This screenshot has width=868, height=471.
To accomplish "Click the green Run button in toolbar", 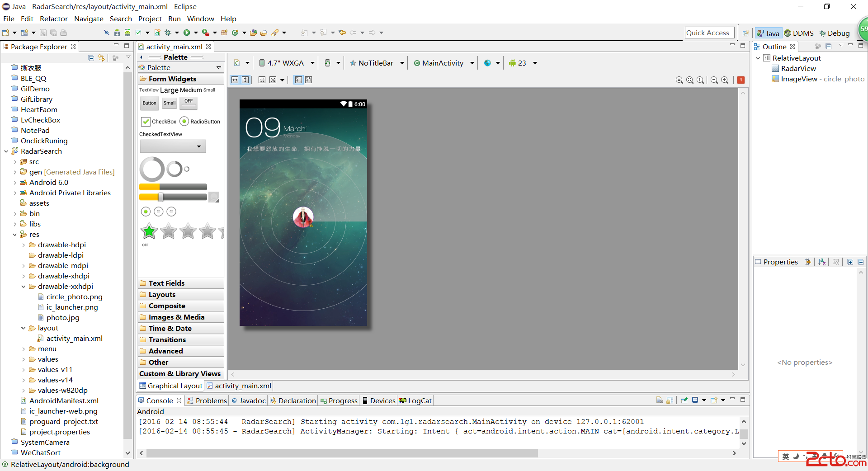I will (x=187, y=33).
